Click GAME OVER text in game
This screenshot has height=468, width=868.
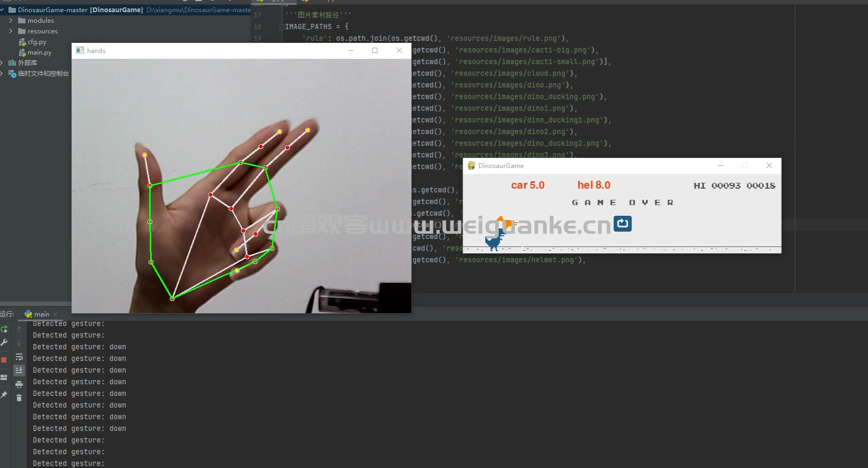click(623, 202)
